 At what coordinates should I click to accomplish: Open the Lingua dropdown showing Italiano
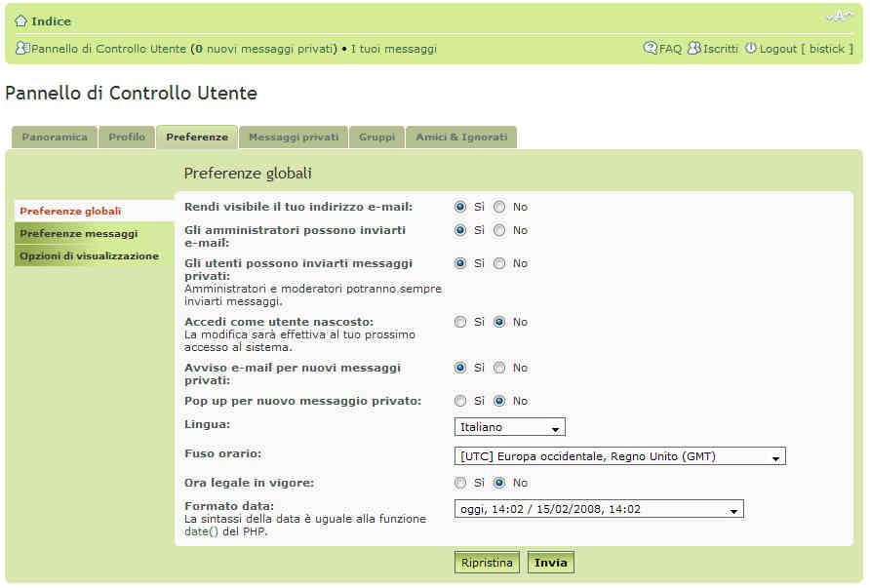point(509,427)
